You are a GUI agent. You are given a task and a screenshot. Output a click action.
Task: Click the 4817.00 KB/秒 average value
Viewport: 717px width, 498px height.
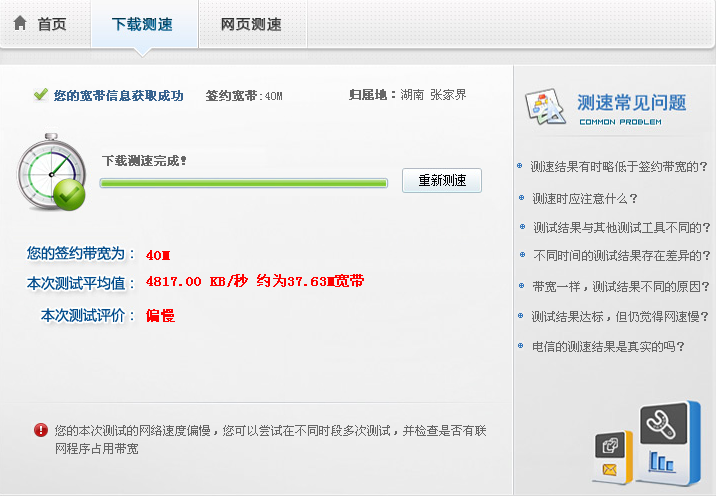click(197, 281)
